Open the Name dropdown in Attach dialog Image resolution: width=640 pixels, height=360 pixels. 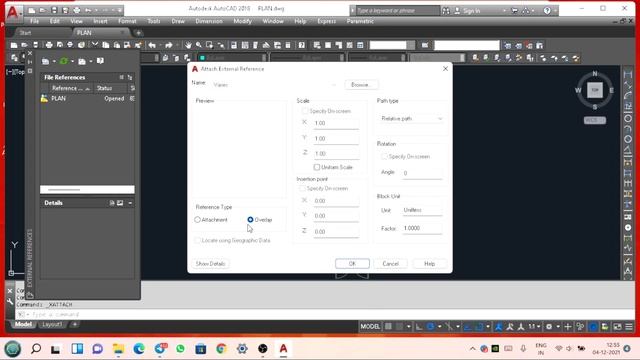coord(333,85)
